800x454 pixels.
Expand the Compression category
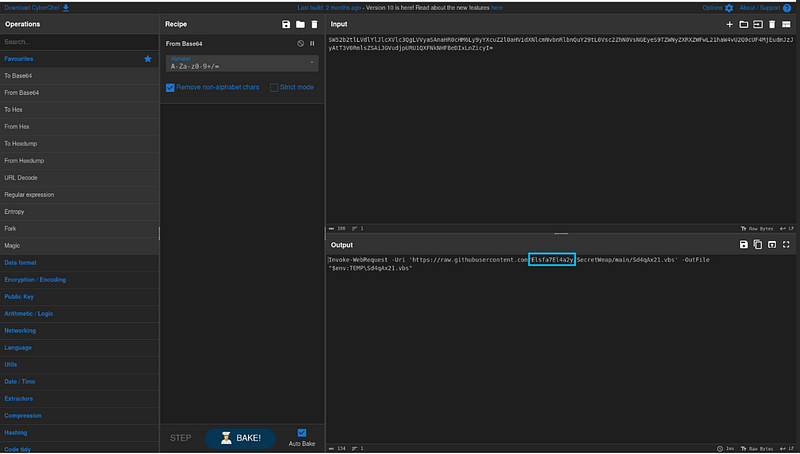click(x=80, y=416)
